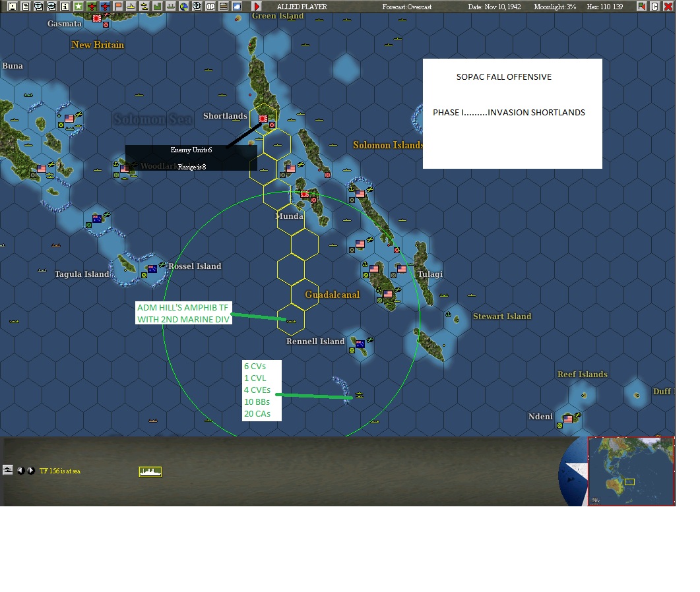Open the white star on green icon
The image size is (700, 592).
point(79,6)
